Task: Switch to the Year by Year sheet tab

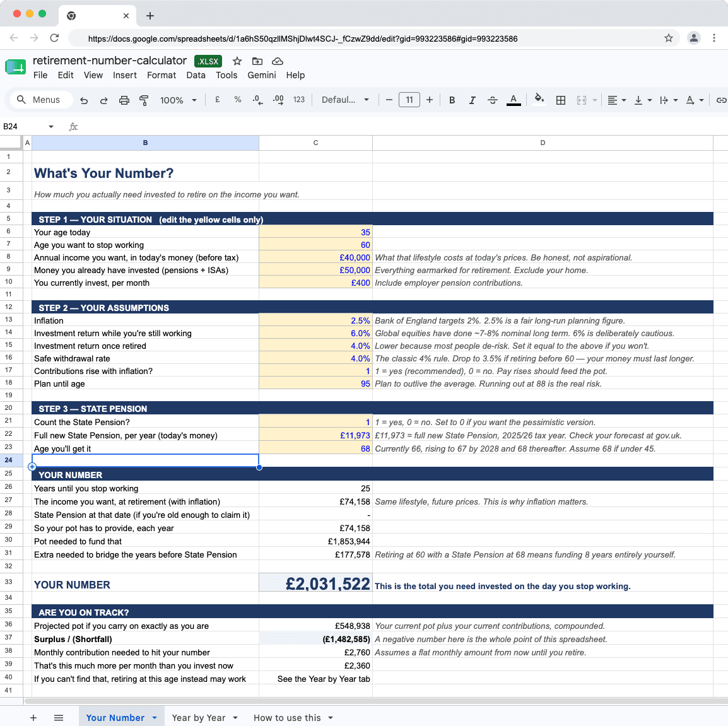Action: point(199,718)
